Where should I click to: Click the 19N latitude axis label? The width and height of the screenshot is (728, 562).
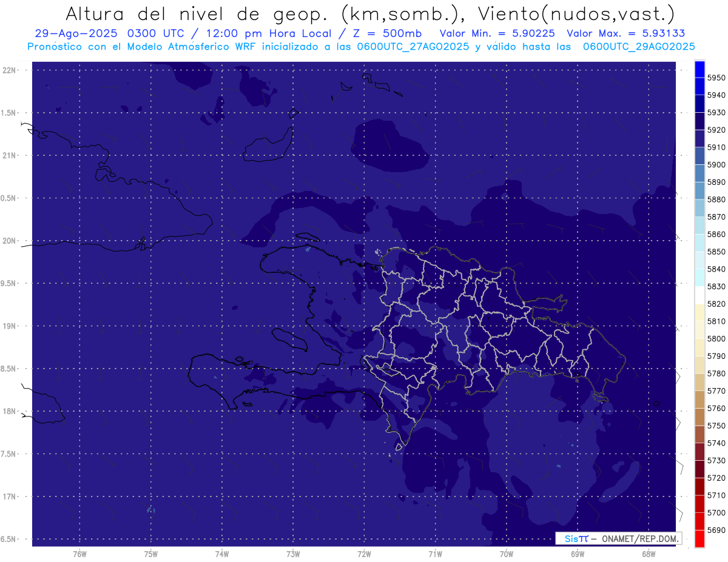pos(8,326)
